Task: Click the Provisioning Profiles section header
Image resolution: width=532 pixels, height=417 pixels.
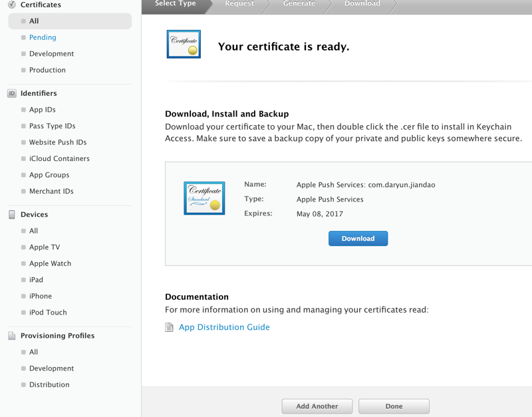Action: tap(57, 336)
